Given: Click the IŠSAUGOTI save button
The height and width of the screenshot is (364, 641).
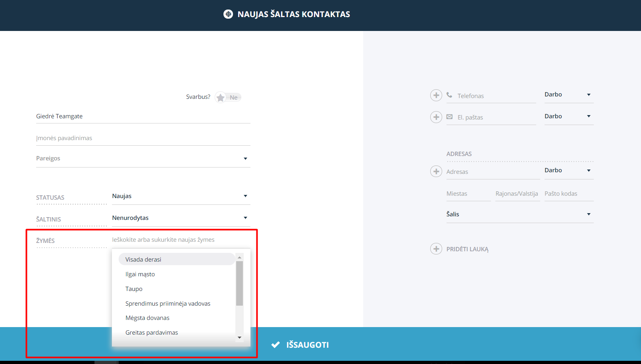Looking at the screenshot, I should [x=300, y=345].
